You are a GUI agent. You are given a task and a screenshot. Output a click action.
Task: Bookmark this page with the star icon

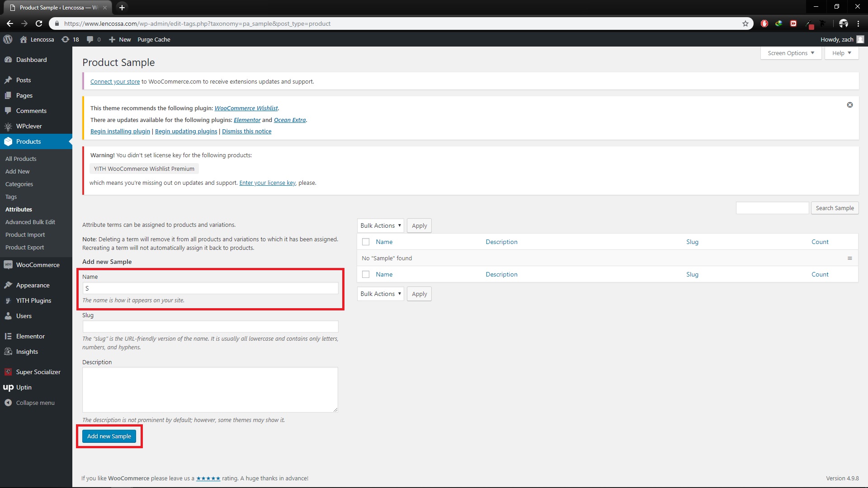(745, 23)
